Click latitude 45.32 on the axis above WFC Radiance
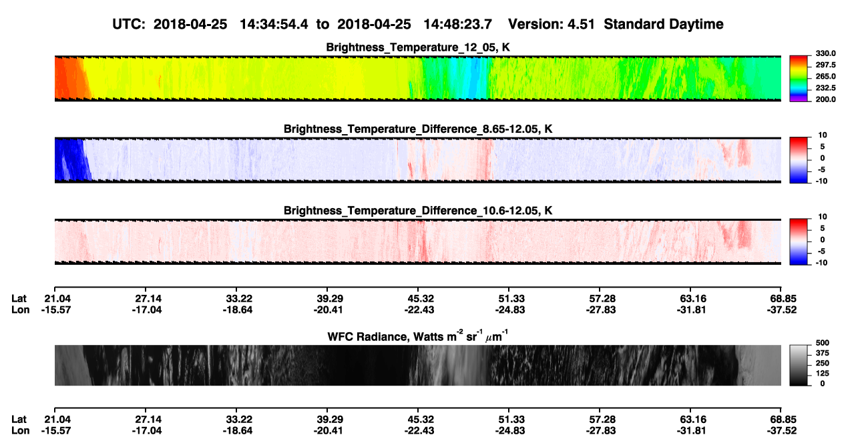868x445 pixels. pyautogui.click(x=418, y=298)
